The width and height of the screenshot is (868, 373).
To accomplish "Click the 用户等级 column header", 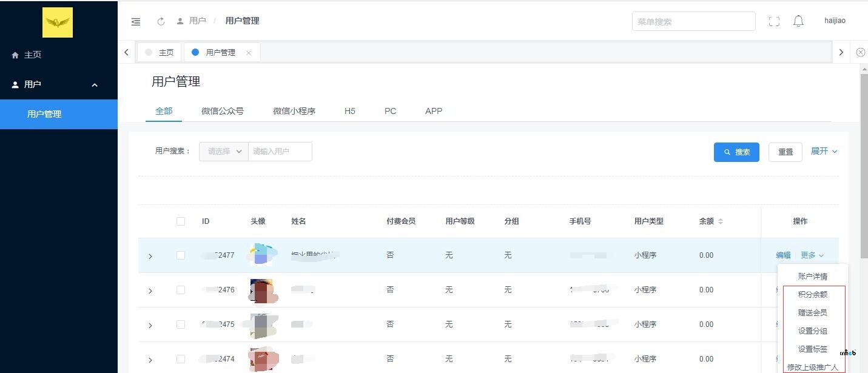I will pyautogui.click(x=460, y=221).
